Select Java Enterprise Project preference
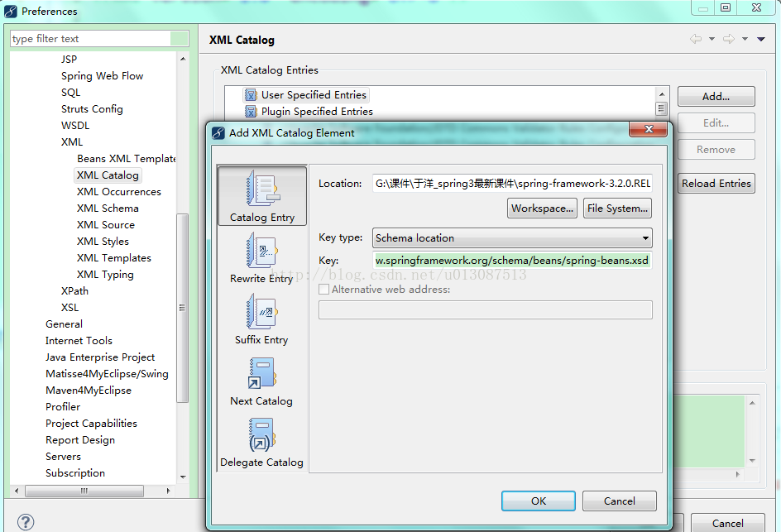The height and width of the screenshot is (532, 781). [x=99, y=357]
